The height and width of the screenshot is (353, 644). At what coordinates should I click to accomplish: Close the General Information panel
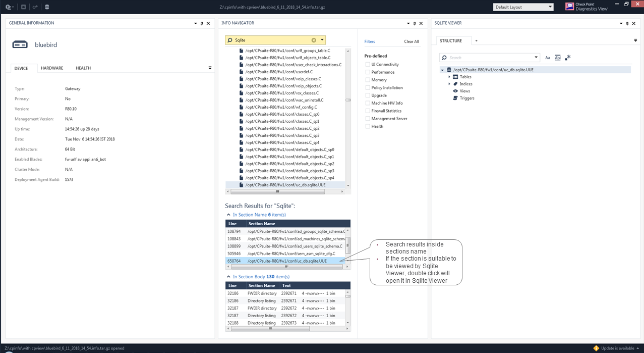coord(208,23)
